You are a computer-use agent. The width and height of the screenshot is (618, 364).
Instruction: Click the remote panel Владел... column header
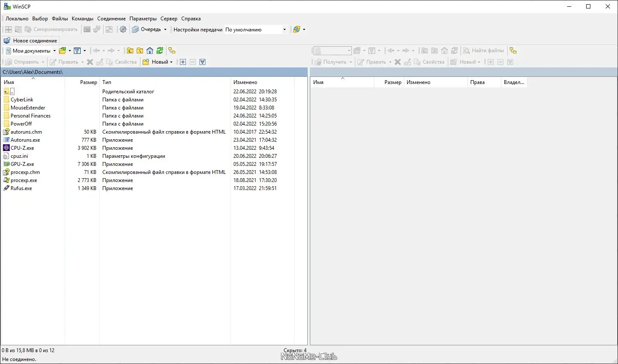coord(514,82)
